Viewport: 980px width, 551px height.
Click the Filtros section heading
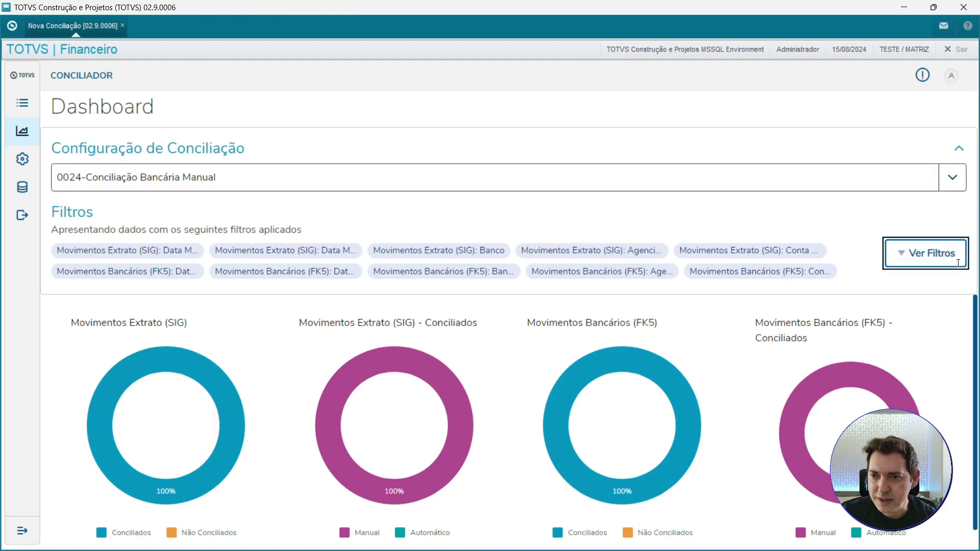pos(72,212)
